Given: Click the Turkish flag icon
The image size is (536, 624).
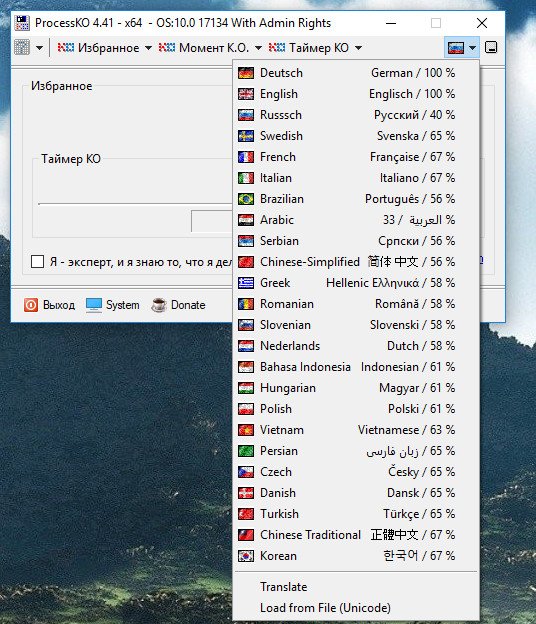Looking at the screenshot, I should [x=246, y=514].
